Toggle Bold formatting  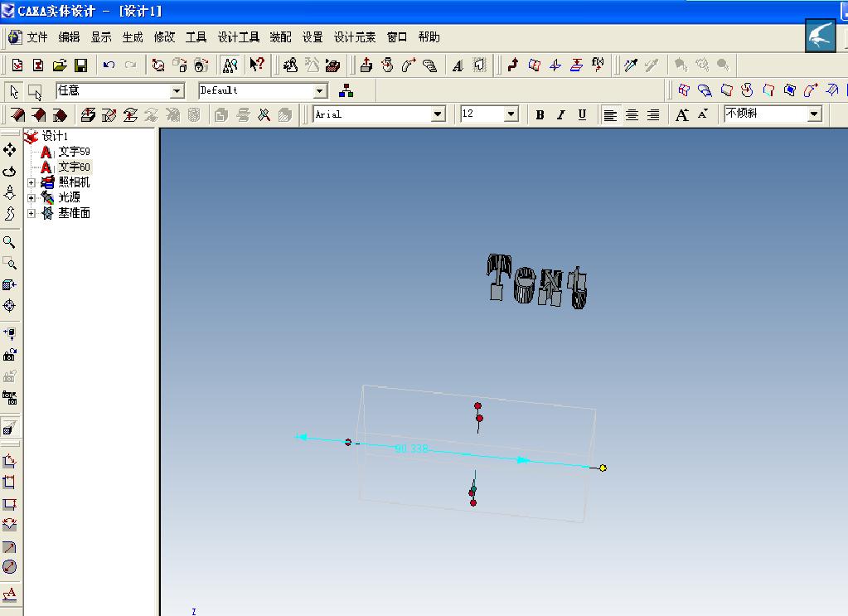540,114
